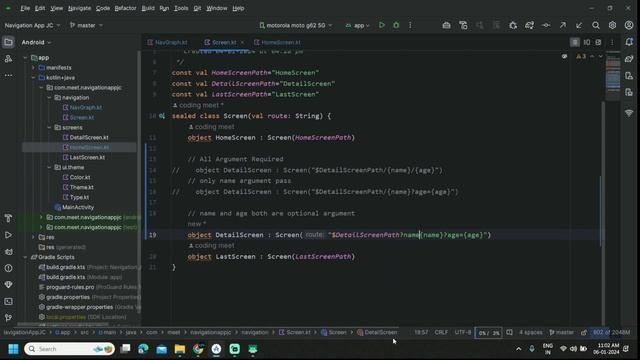
Task: Click 4 spaces indent setting in status bar
Action: 531,333
